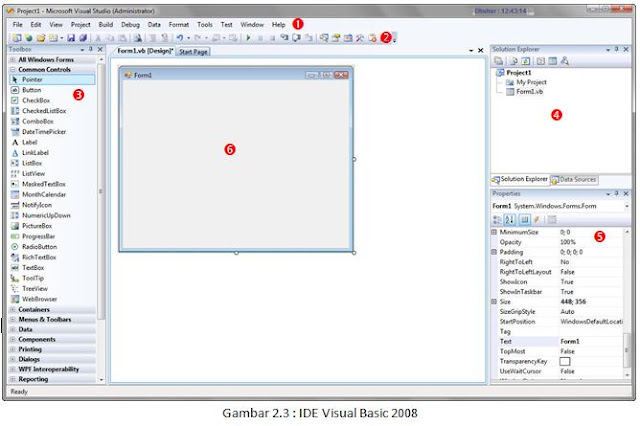Switch to the Data Sources tab
Image resolution: width=640 pixels, height=426 pixels.
point(574,179)
